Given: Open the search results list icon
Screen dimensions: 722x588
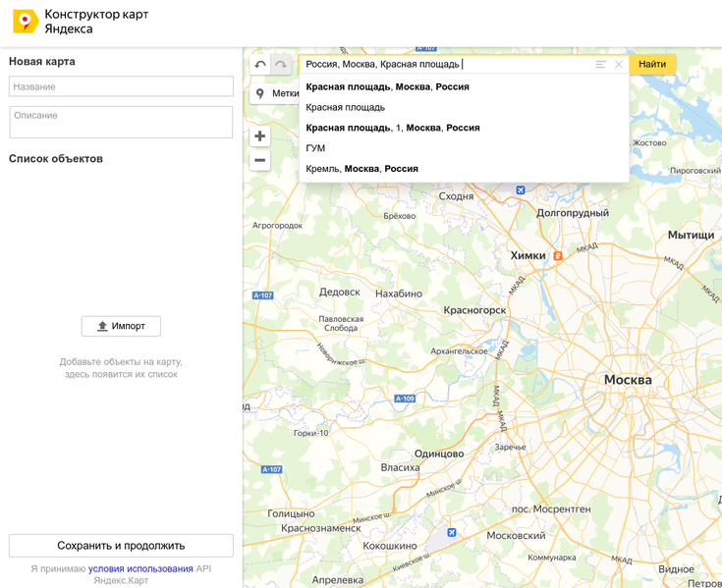Looking at the screenshot, I should [600, 65].
